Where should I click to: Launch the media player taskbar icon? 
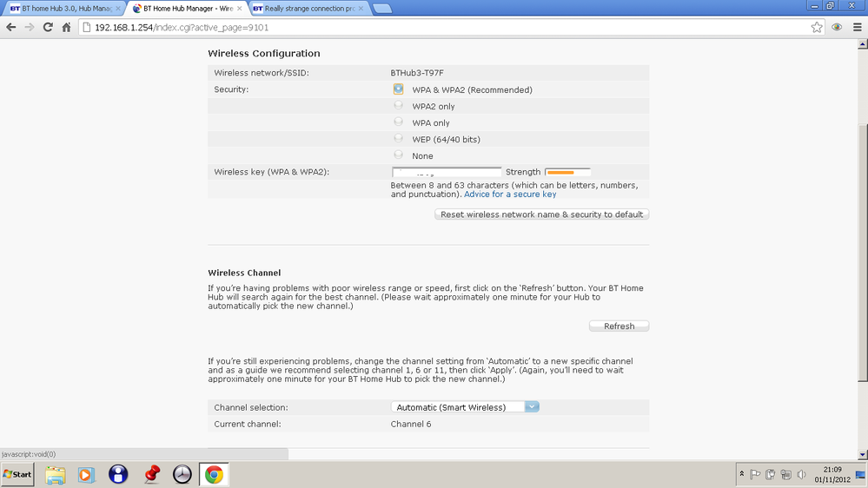[x=86, y=475]
